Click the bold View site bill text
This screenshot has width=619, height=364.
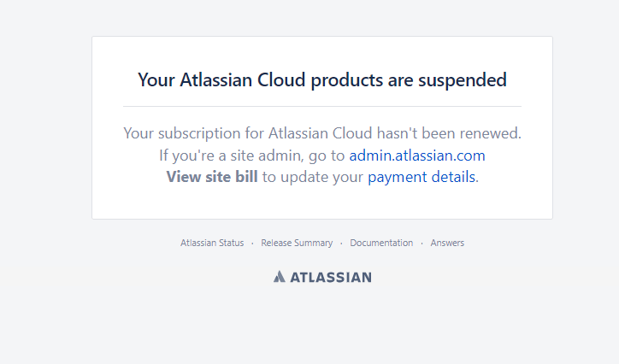click(212, 177)
